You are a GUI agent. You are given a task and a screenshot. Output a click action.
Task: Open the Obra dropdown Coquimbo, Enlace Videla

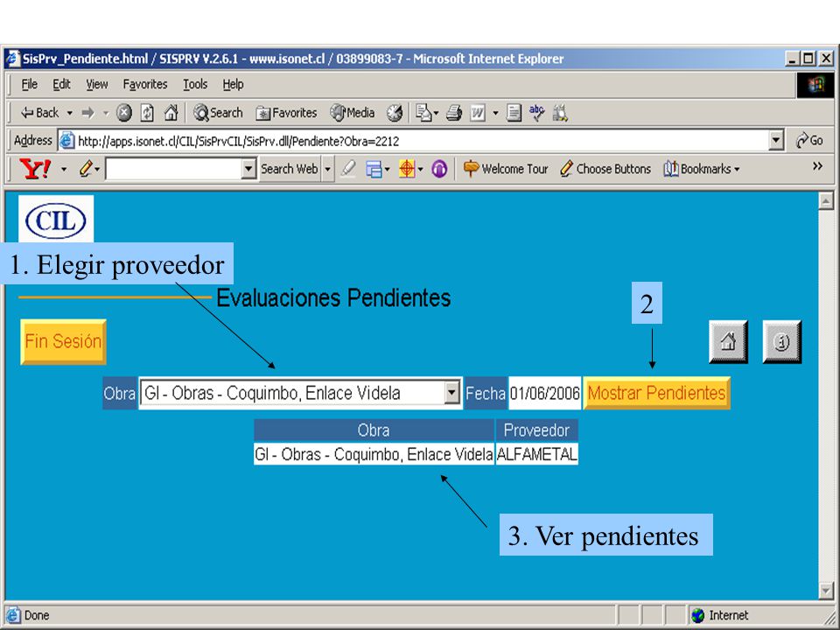[x=300, y=393]
